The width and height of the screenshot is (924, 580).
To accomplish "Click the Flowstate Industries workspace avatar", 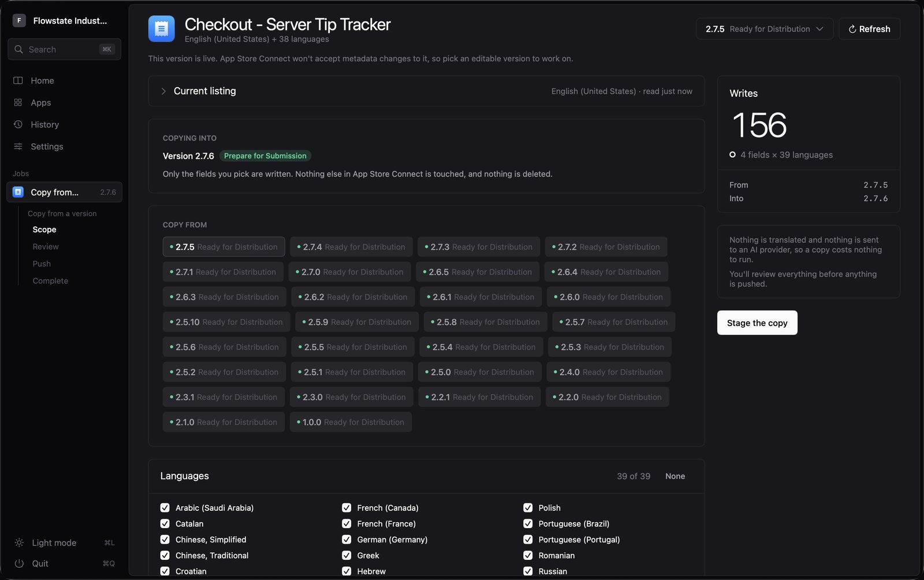I will 19,20.
